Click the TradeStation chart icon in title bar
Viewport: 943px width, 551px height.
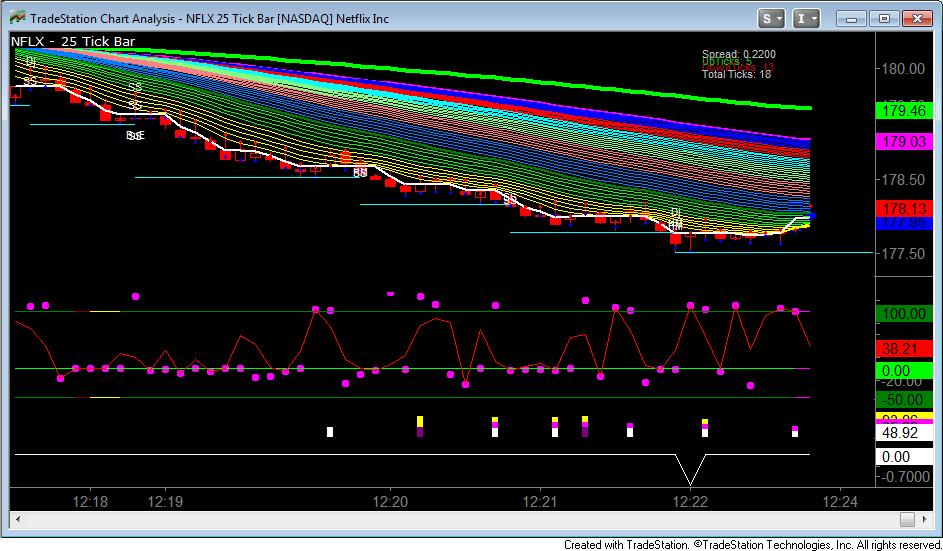(x=18, y=18)
